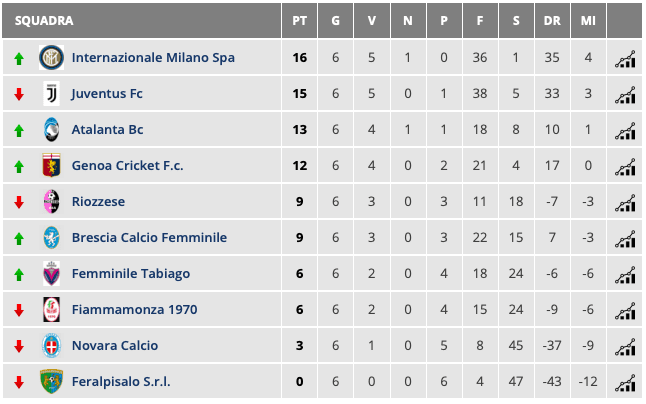This screenshot has width=646, height=404.
Task: Open the stats chart for Internazionale Milano
Action: tap(625, 58)
